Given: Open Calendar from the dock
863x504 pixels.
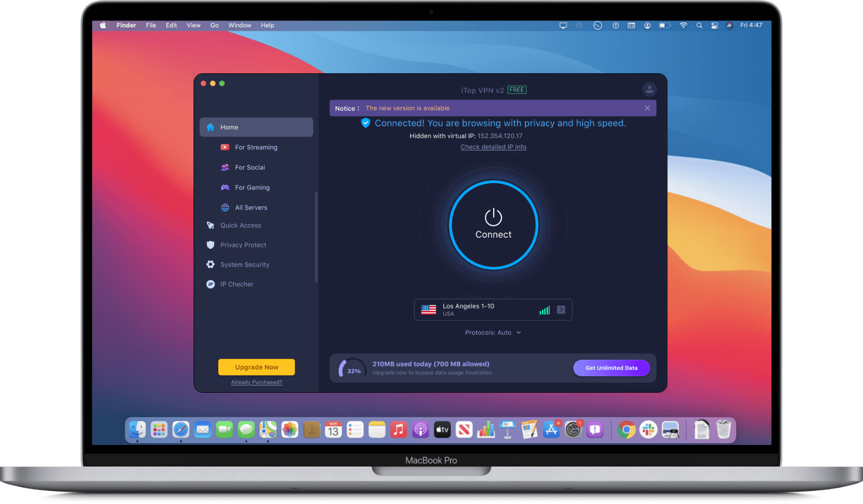Looking at the screenshot, I should click(333, 430).
